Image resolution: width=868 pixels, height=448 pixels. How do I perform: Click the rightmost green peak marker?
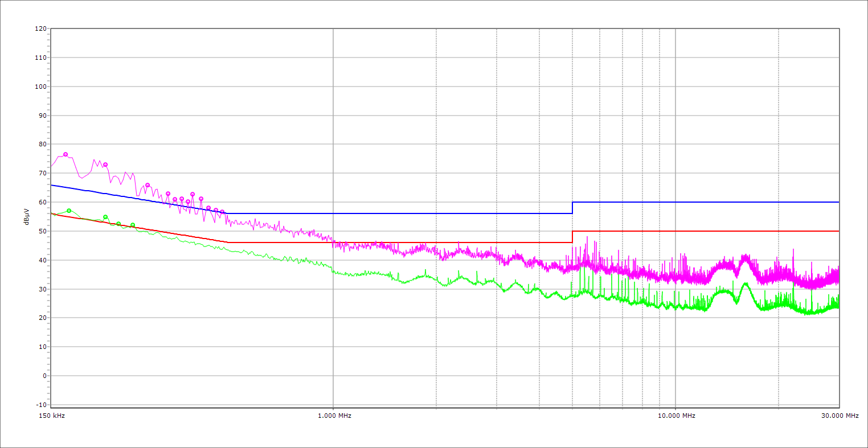(x=133, y=225)
